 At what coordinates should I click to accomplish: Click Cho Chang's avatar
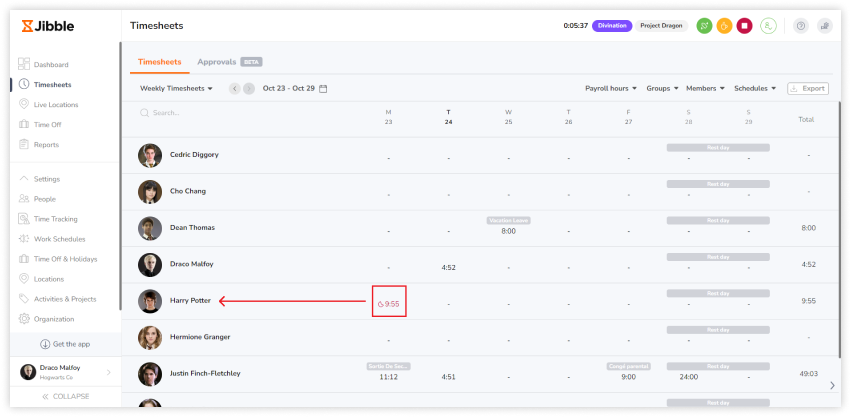(150, 192)
